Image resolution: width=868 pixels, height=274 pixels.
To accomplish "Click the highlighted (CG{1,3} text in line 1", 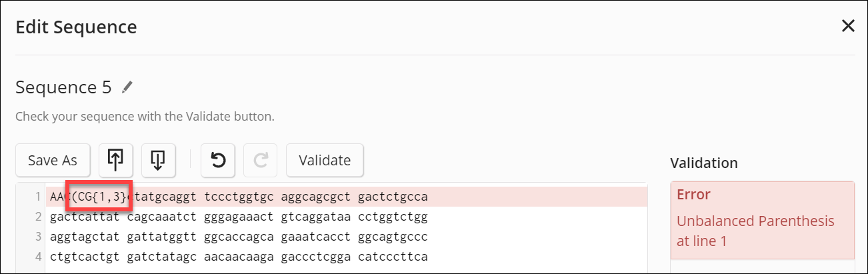I will 99,197.
